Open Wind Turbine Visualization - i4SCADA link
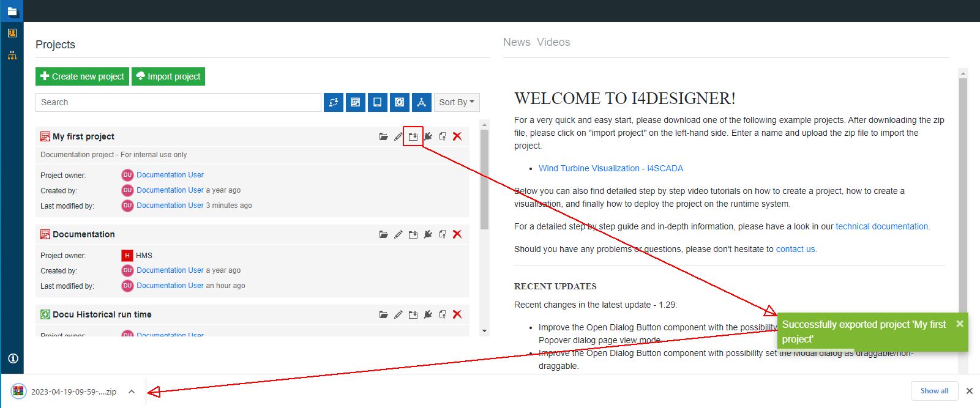The image size is (980, 408). pos(611,168)
